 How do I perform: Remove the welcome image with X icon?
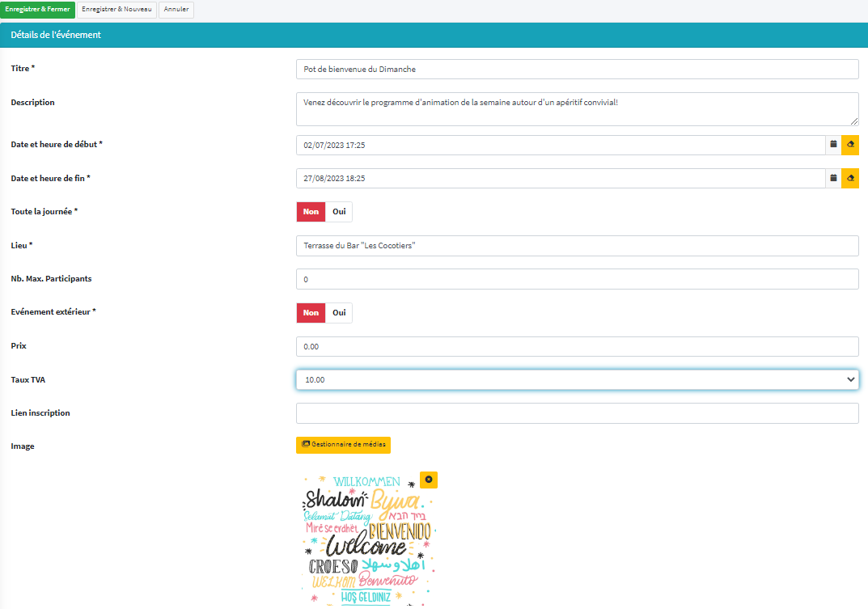429,480
